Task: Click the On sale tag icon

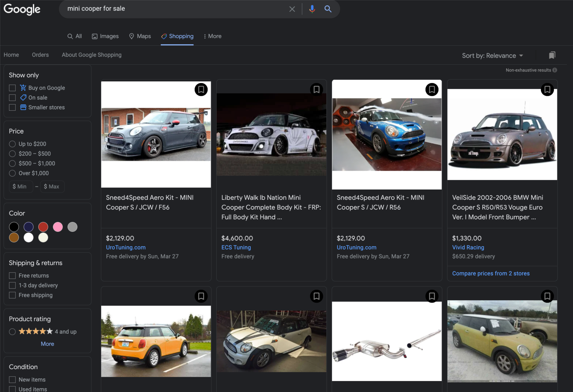Action: (x=23, y=97)
